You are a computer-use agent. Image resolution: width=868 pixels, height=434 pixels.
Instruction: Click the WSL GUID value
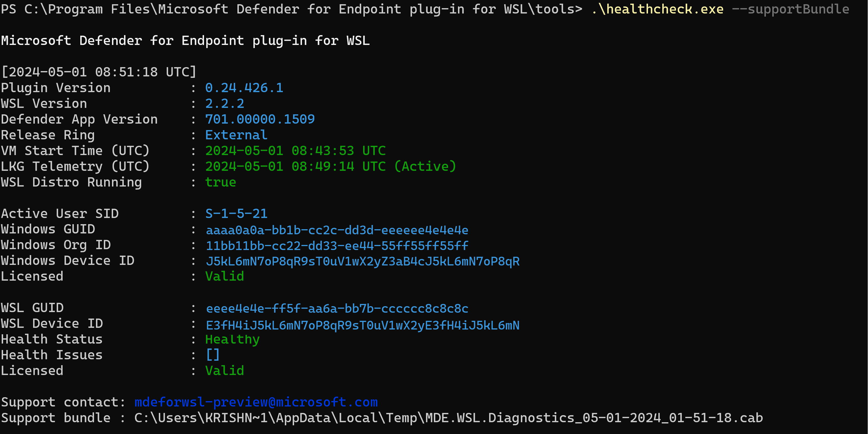coord(337,308)
